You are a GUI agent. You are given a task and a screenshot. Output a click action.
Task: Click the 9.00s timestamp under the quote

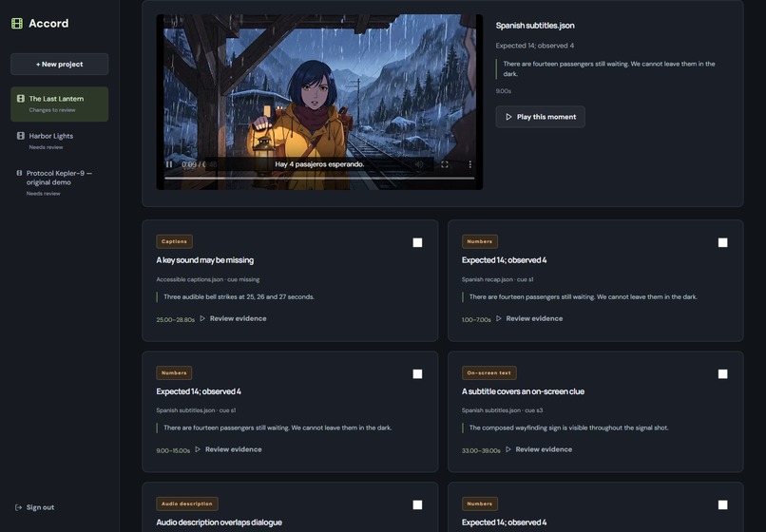pos(503,91)
